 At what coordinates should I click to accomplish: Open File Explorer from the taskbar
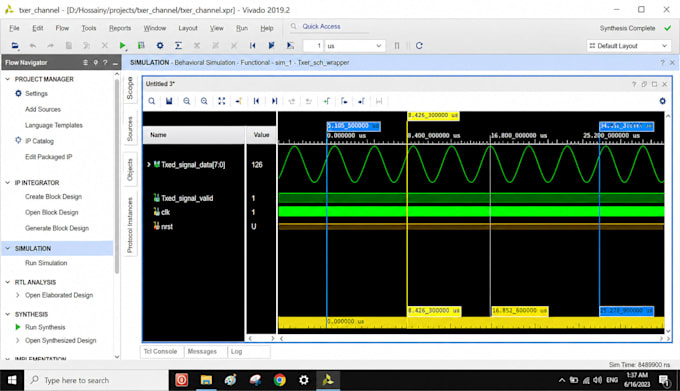click(x=206, y=380)
